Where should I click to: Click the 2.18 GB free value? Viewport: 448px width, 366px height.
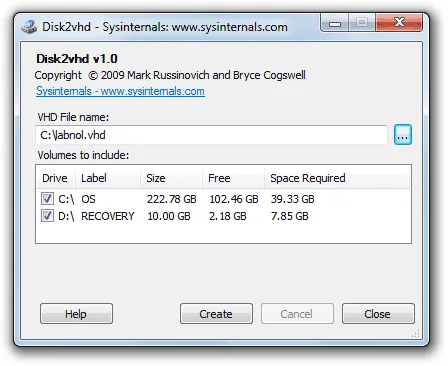click(x=228, y=216)
